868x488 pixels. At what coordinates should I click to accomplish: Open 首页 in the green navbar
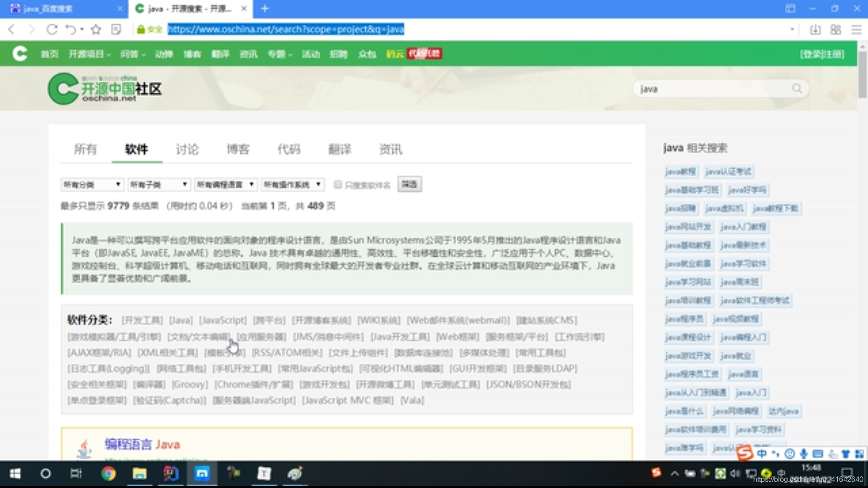tap(50, 54)
